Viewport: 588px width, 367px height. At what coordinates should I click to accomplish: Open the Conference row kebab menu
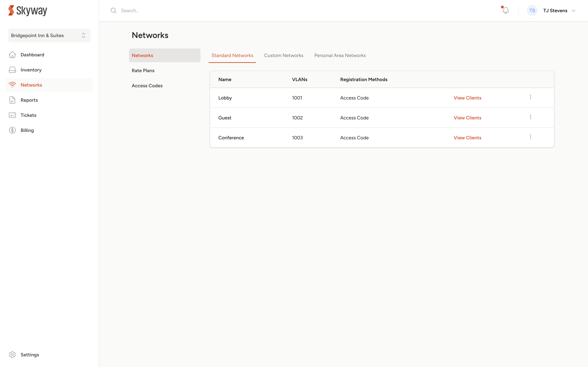coord(530,137)
